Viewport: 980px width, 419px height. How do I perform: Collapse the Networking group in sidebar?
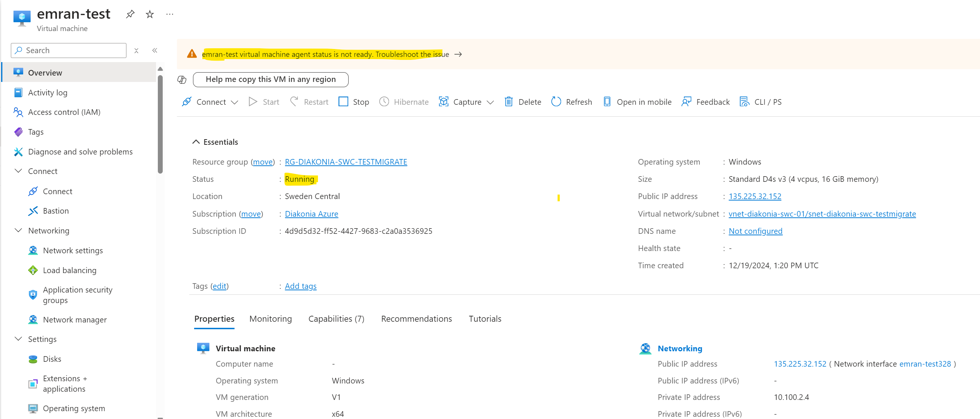pos(18,230)
